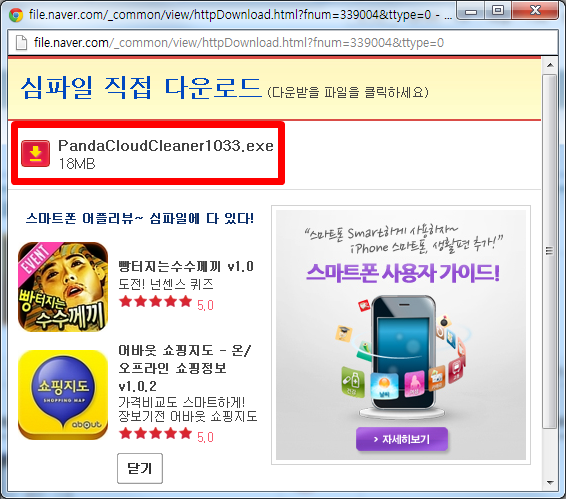
Task: Click the 자세히보기 purple button
Action: tap(402, 439)
